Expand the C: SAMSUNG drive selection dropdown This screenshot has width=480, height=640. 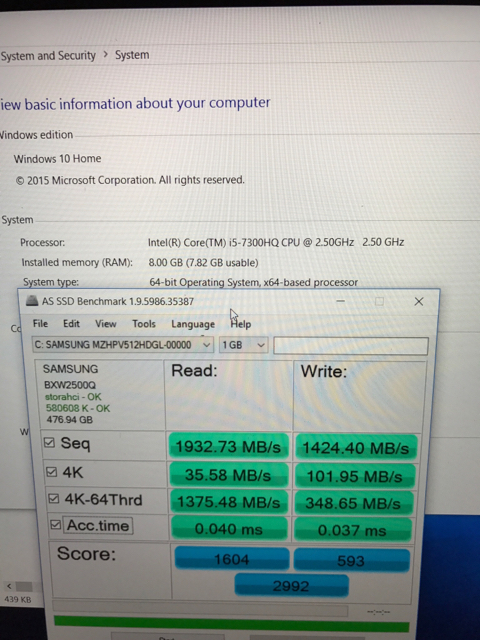pyautogui.click(x=122, y=345)
